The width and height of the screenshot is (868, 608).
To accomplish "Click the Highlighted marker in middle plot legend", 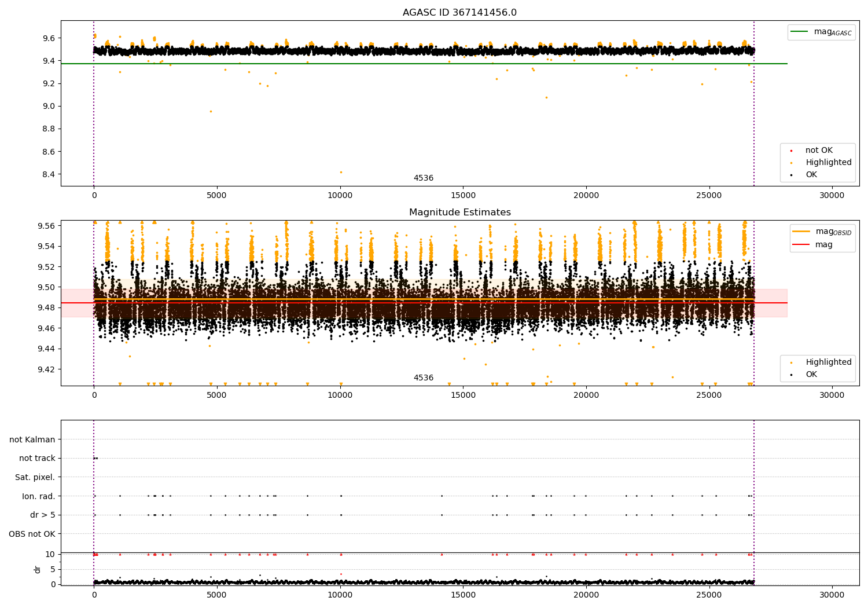I will 791,362.
